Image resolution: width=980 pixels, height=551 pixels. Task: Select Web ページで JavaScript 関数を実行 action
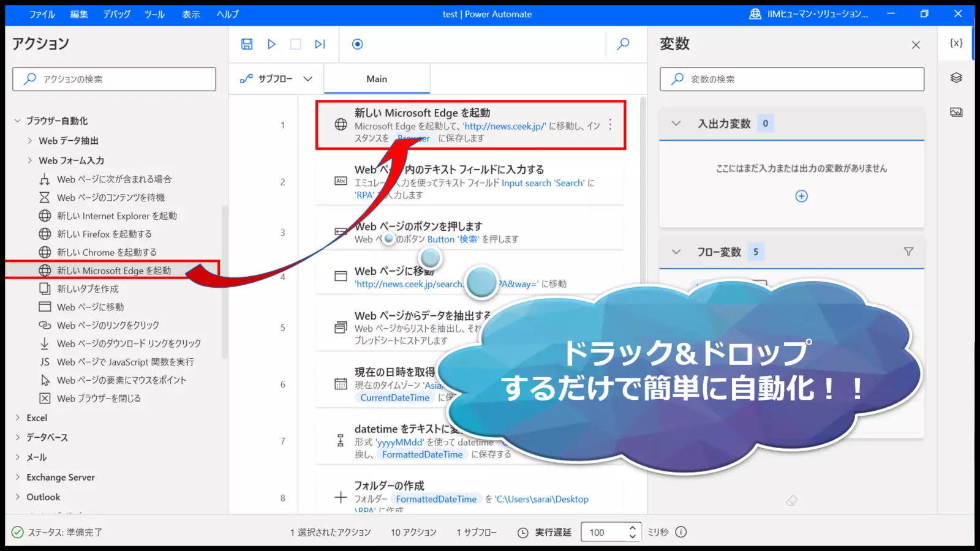pos(126,362)
